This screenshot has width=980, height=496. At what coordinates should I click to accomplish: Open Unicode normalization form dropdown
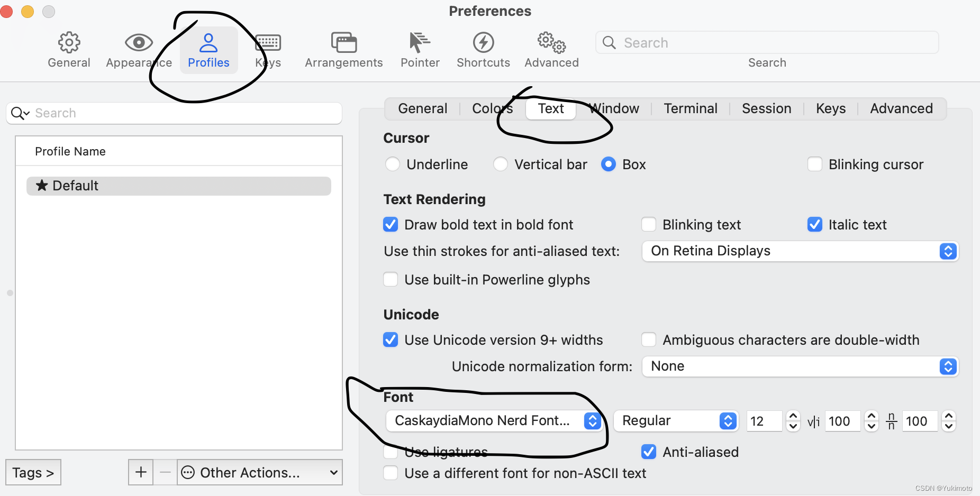point(800,366)
